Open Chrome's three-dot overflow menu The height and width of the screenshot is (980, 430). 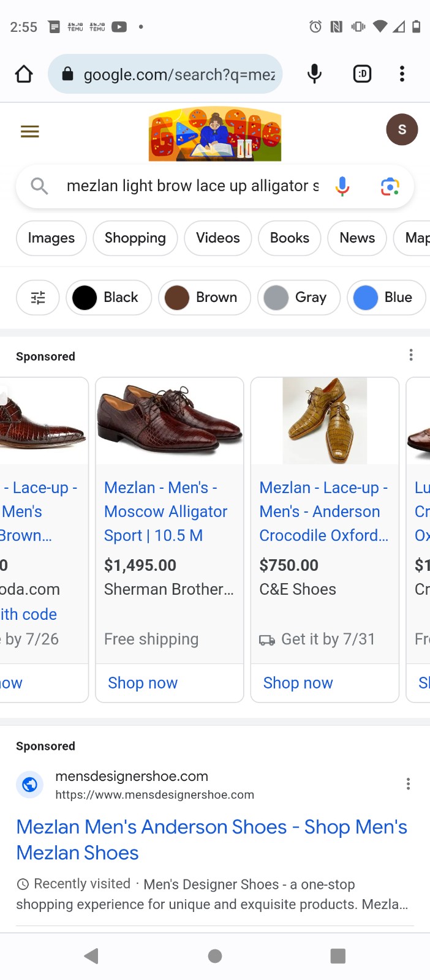point(402,74)
